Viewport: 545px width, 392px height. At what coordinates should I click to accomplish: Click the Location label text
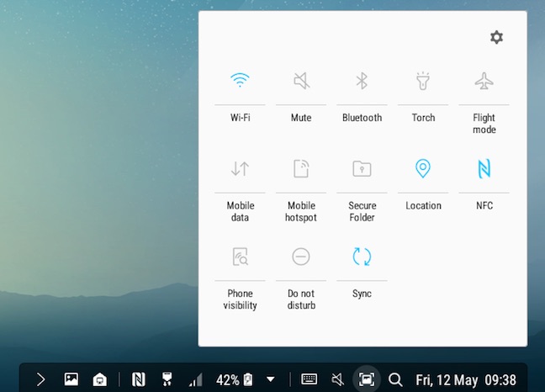[x=423, y=205]
